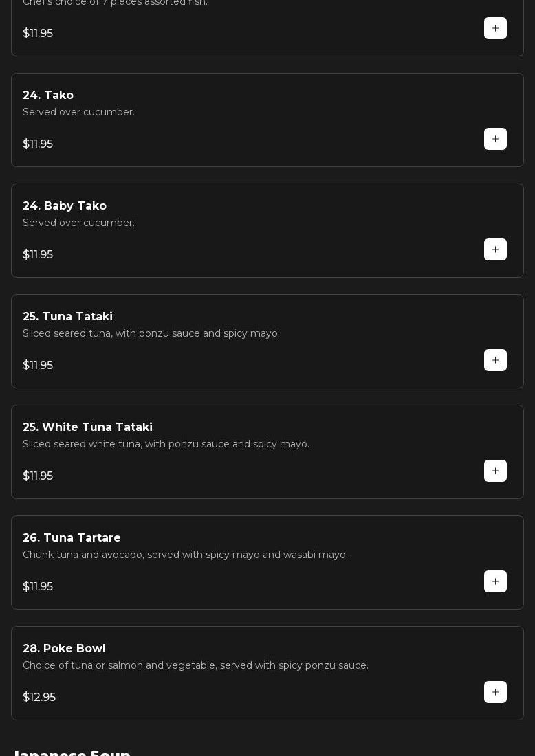Add 28. Poke Bowl to the order
Viewport: 535px width, 756px height.
point(495,692)
